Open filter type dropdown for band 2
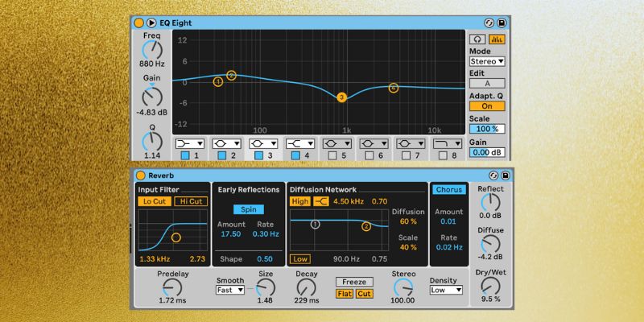This screenshot has width=644, height=322. click(x=227, y=144)
